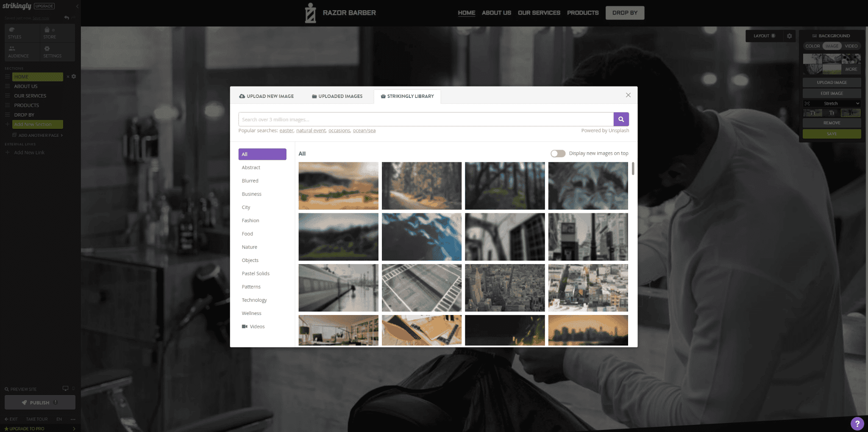This screenshot has width=868, height=432.
Task: Switch to desktop preview monitor icon
Action: click(x=65, y=388)
